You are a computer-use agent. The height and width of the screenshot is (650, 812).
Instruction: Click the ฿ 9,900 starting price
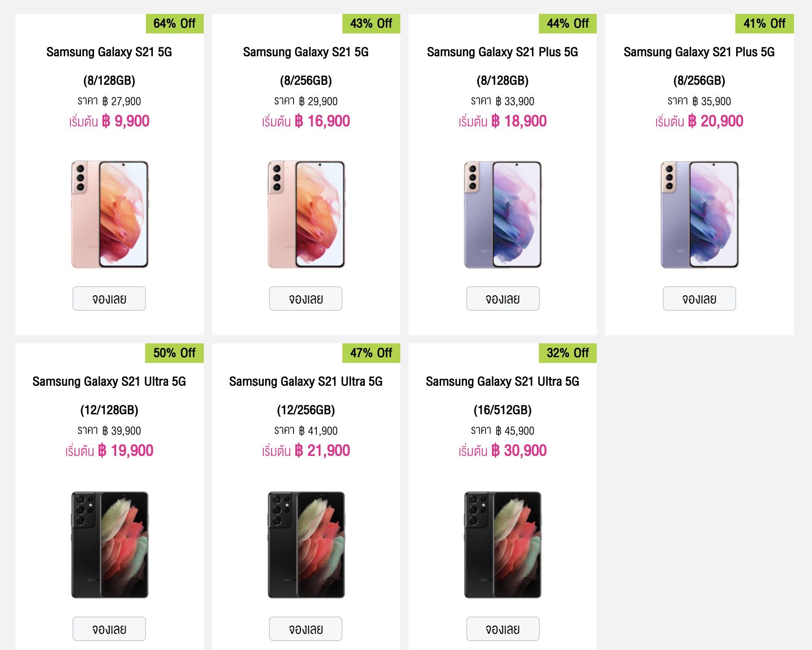126,121
